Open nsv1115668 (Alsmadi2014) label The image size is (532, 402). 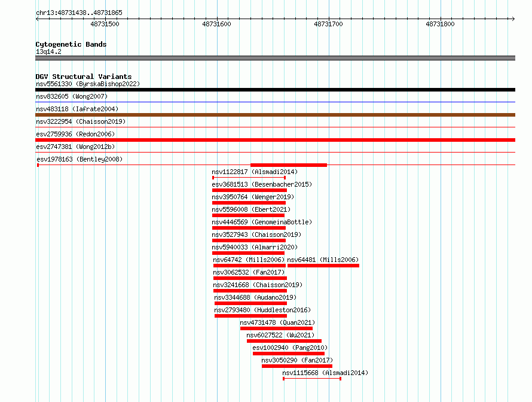tap(325, 373)
